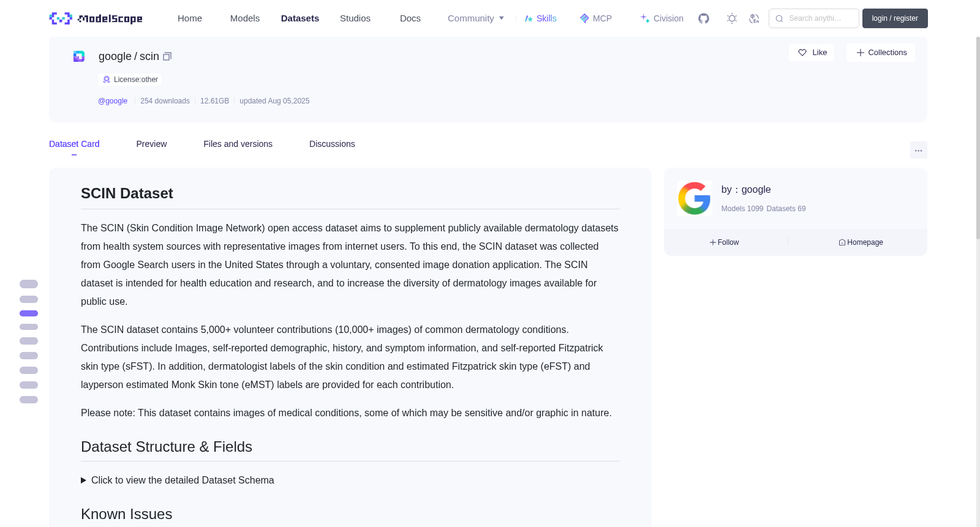
Task: Open google's Homepage link
Action: pos(861,242)
